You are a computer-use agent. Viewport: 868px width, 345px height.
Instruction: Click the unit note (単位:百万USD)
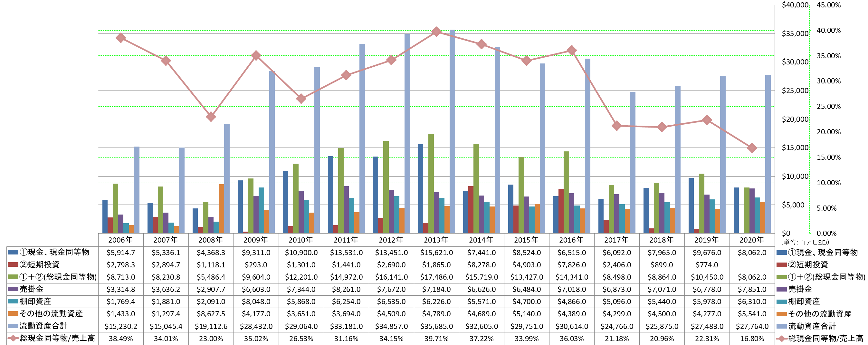805,242
